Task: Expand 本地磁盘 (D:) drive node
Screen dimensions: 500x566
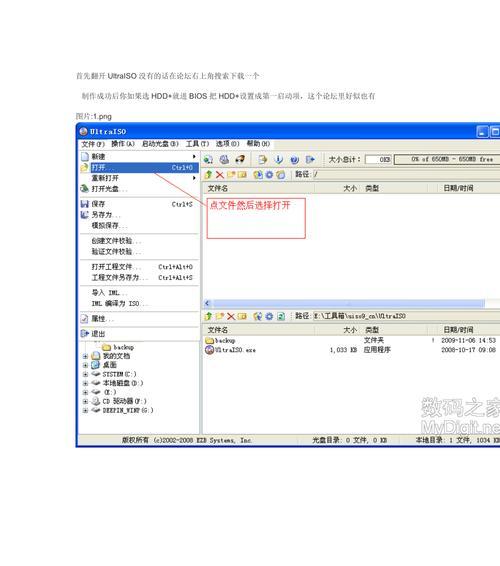Action: pyautogui.click(x=85, y=383)
